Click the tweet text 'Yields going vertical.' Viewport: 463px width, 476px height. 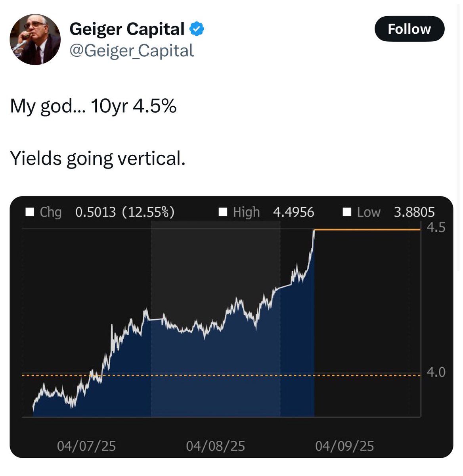coord(98,158)
